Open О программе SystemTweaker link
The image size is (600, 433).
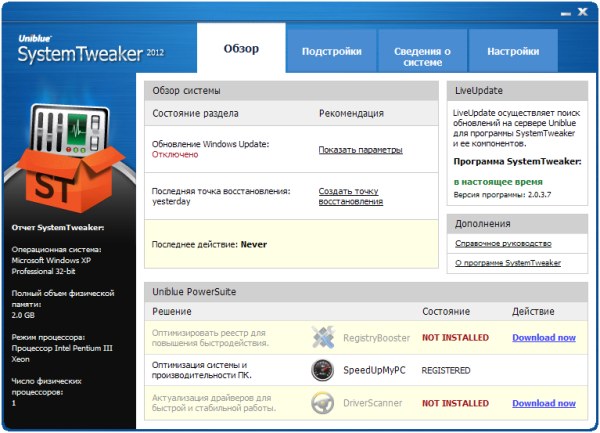pos(508,263)
